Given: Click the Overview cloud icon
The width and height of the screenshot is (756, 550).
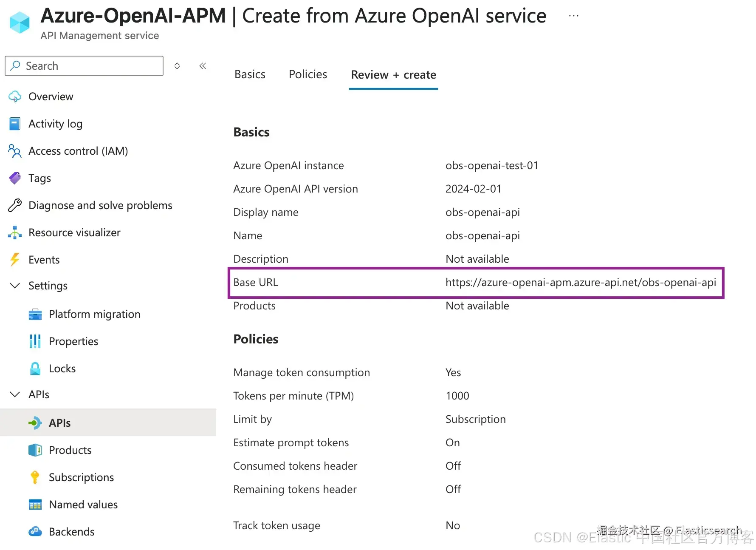Looking at the screenshot, I should coord(15,96).
